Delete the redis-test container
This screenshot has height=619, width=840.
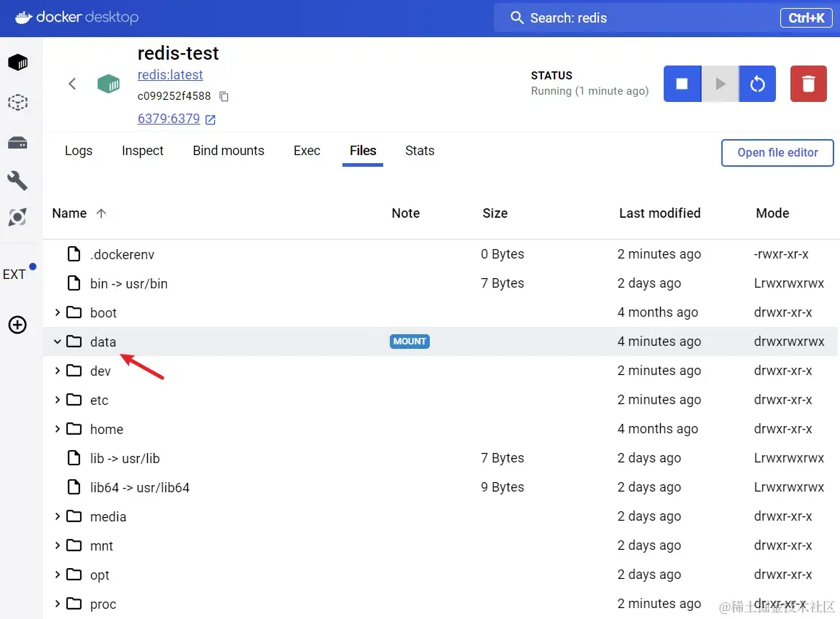point(809,84)
